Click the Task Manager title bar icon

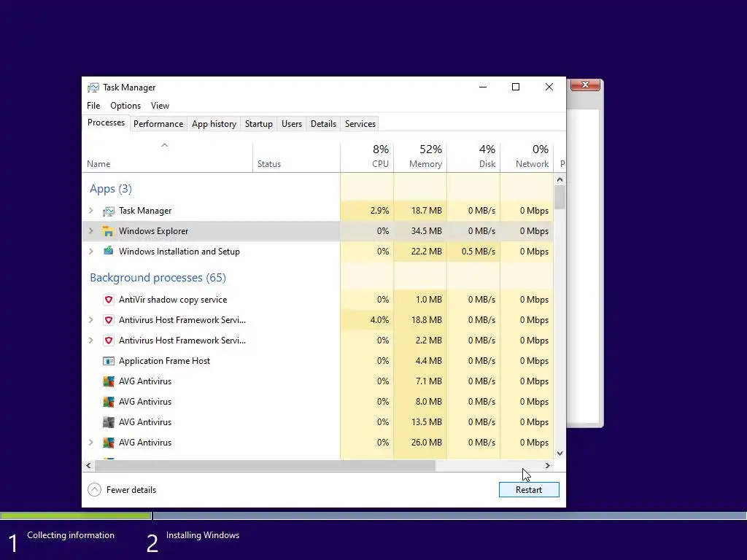(x=93, y=87)
